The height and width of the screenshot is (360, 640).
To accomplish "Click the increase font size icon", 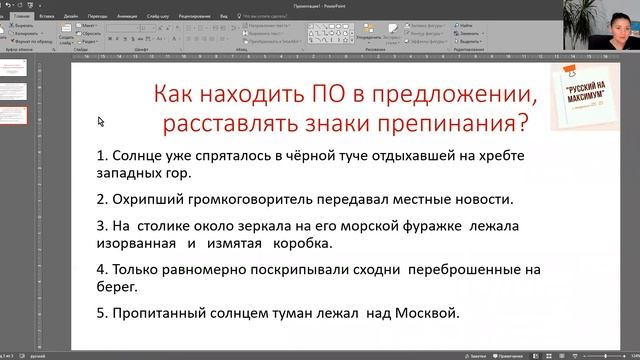I will point(160,28).
